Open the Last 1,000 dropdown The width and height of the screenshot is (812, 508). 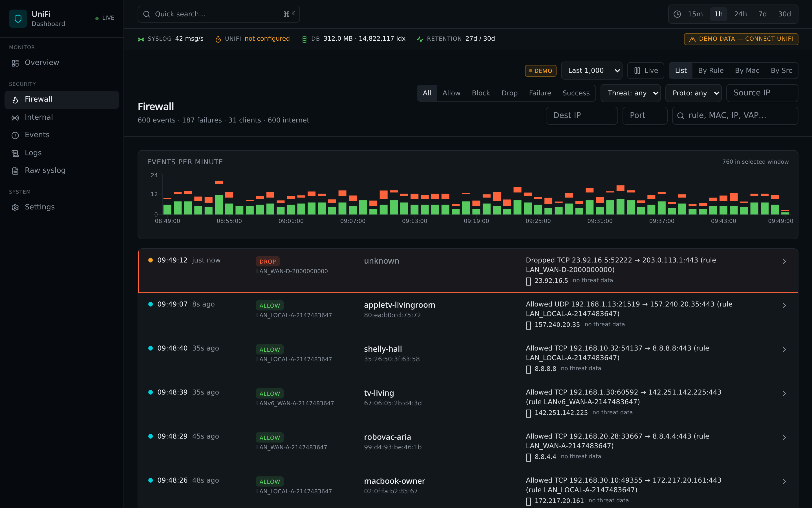click(592, 71)
